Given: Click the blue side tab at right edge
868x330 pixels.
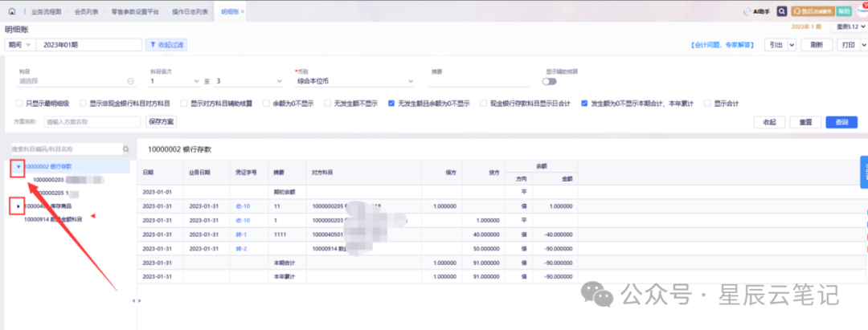Looking at the screenshot, I should pyautogui.click(x=863, y=172).
